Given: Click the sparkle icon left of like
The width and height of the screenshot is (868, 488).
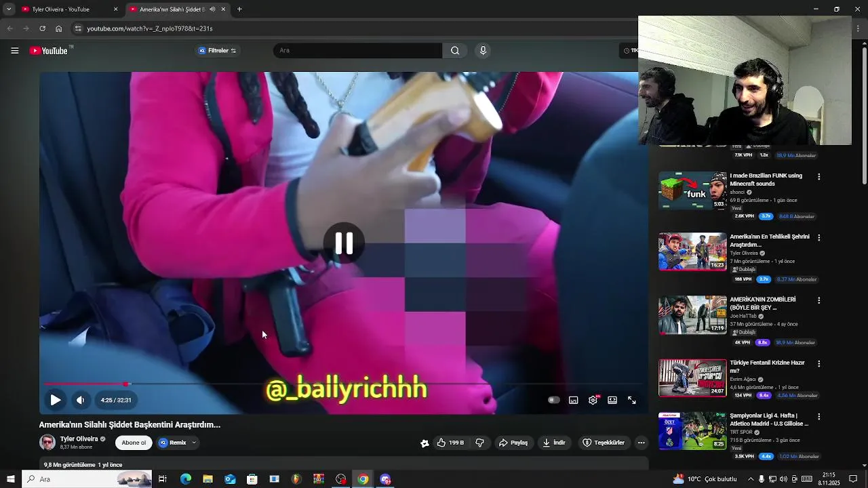Looking at the screenshot, I should 425,443.
